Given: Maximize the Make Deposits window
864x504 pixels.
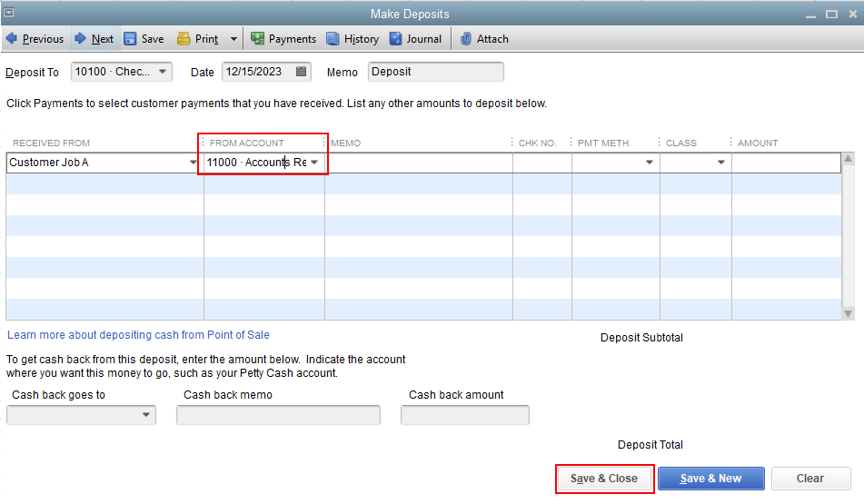Looking at the screenshot, I should [x=831, y=15].
